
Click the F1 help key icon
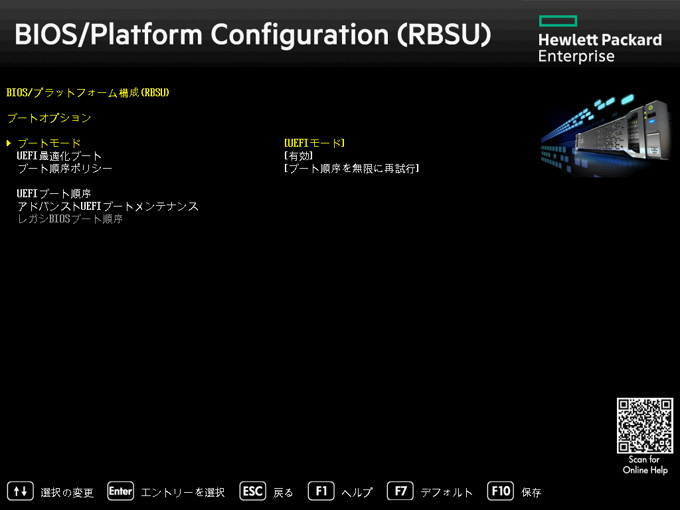[321, 491]
